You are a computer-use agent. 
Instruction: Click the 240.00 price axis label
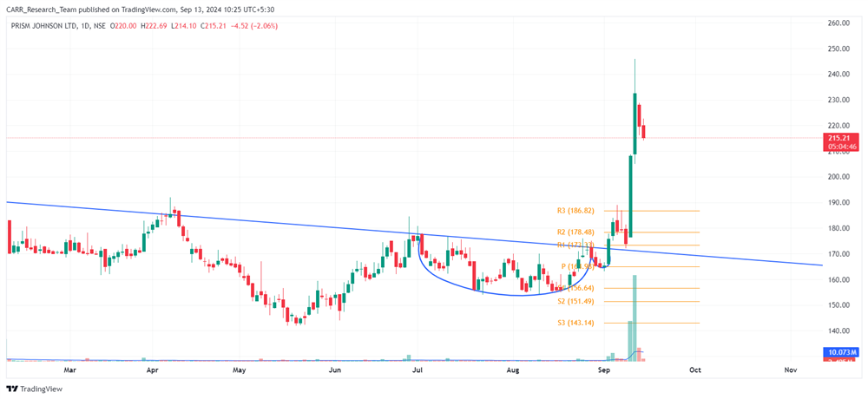pos(838,74)
